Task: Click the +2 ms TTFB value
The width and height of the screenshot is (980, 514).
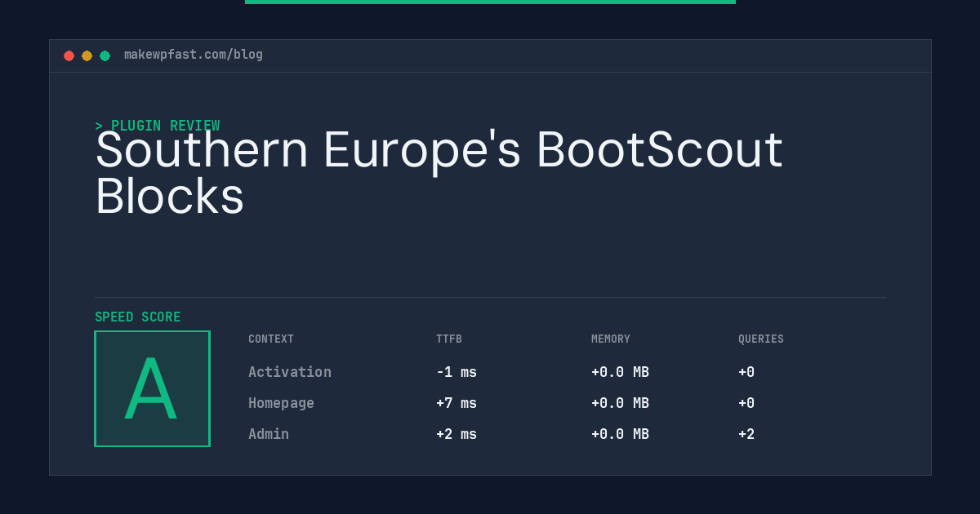Action: 457,434
